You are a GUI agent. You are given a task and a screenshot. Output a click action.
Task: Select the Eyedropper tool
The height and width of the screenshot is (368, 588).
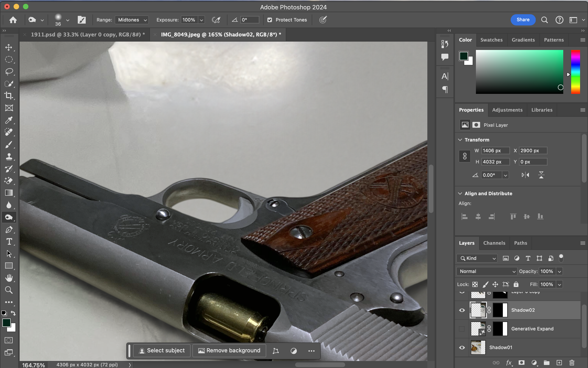[9, 120]
